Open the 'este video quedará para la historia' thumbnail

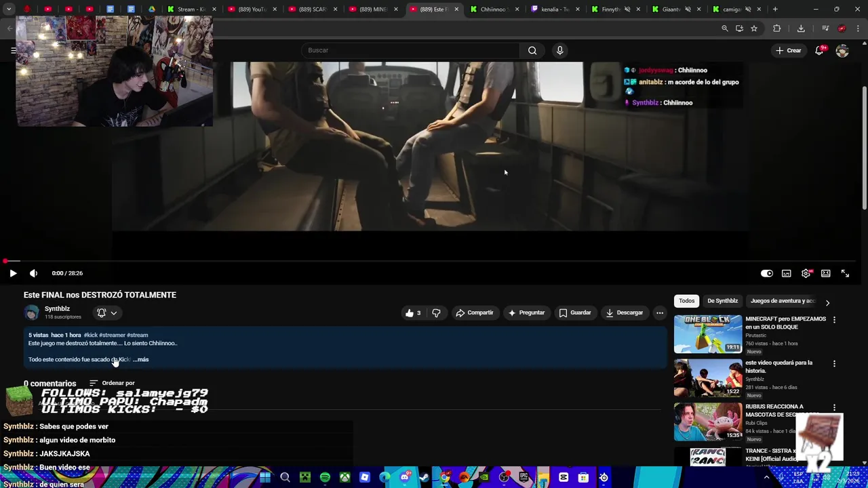(x=708, y=378)
